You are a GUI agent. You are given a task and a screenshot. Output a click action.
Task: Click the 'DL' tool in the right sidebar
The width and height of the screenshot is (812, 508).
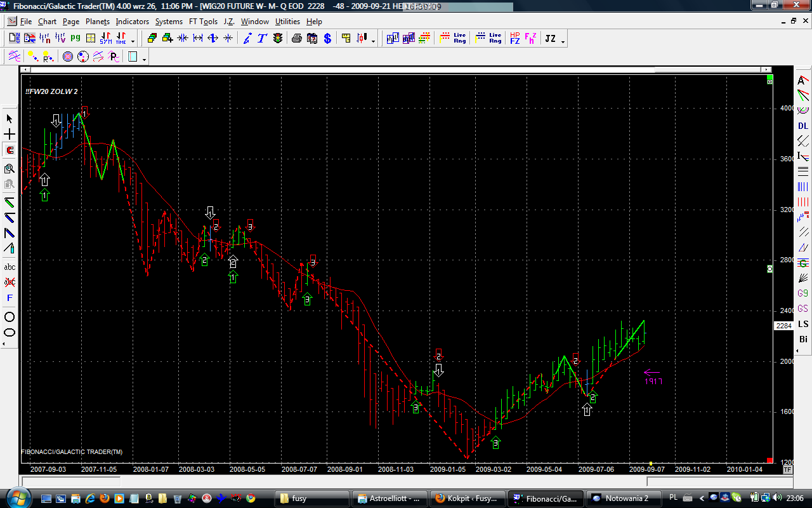[803, 126]
